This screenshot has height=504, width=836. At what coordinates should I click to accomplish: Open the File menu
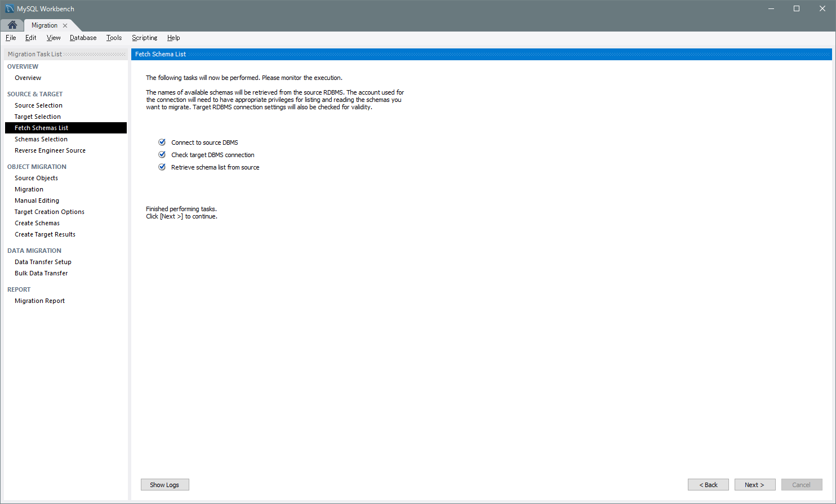[x=11, y=38]
